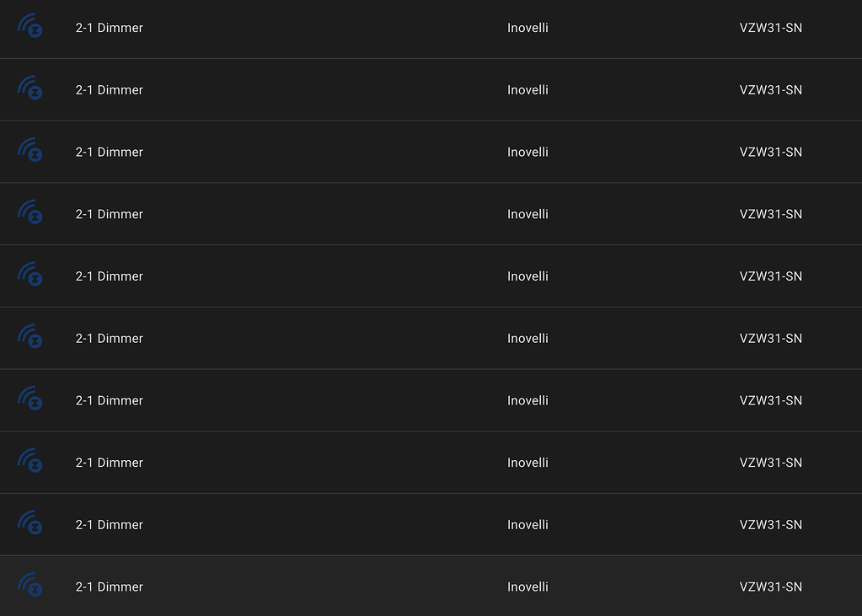The height and width of the screenshot is (616, 862).
Task: Open the first 2-1 Dimmer device
Action: [110, 28]
